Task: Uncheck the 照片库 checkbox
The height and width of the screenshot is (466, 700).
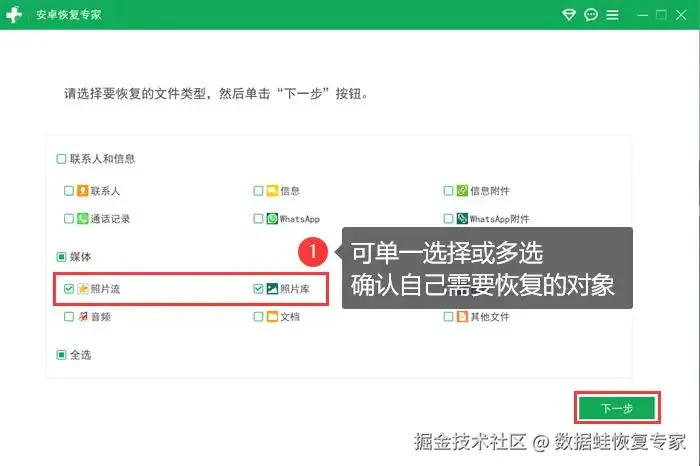Action: [258, 289]
